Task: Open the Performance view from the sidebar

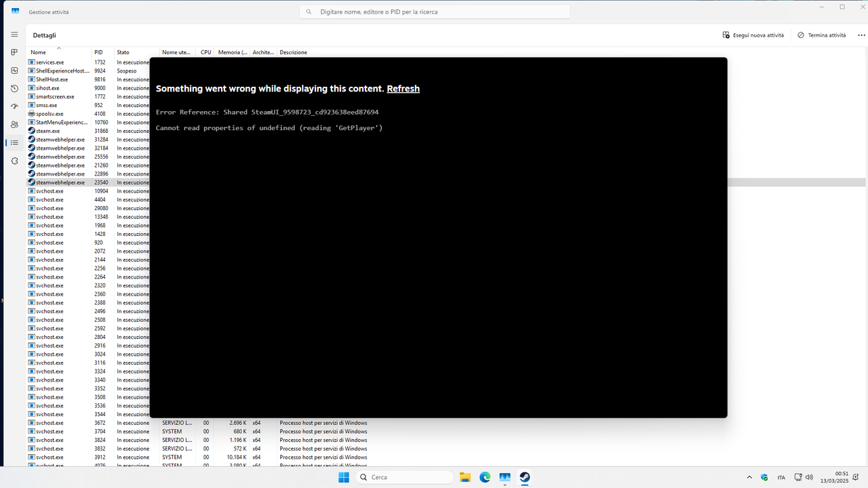Action: pos(14,70)
